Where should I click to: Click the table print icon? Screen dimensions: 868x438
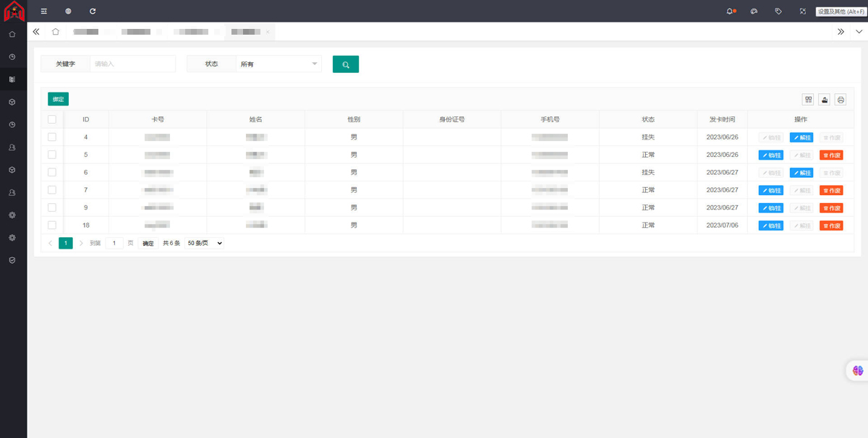[841, 100]
